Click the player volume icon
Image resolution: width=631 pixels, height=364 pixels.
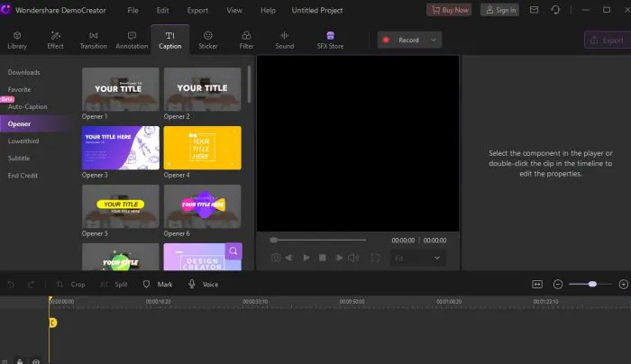[353, 258]
